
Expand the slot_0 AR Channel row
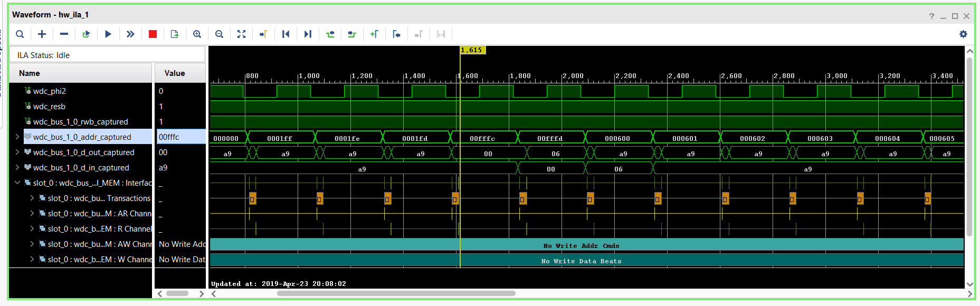click(x=32, y=213)
